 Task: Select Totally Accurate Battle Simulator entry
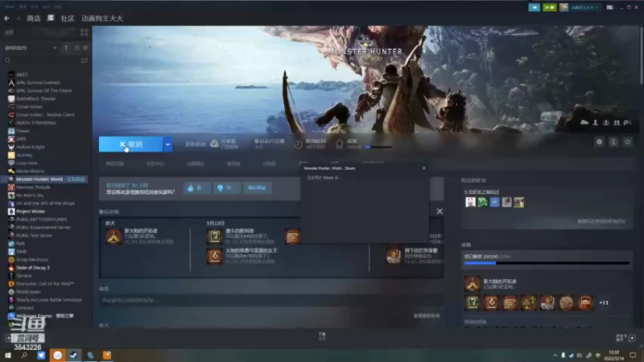(49, 300)
